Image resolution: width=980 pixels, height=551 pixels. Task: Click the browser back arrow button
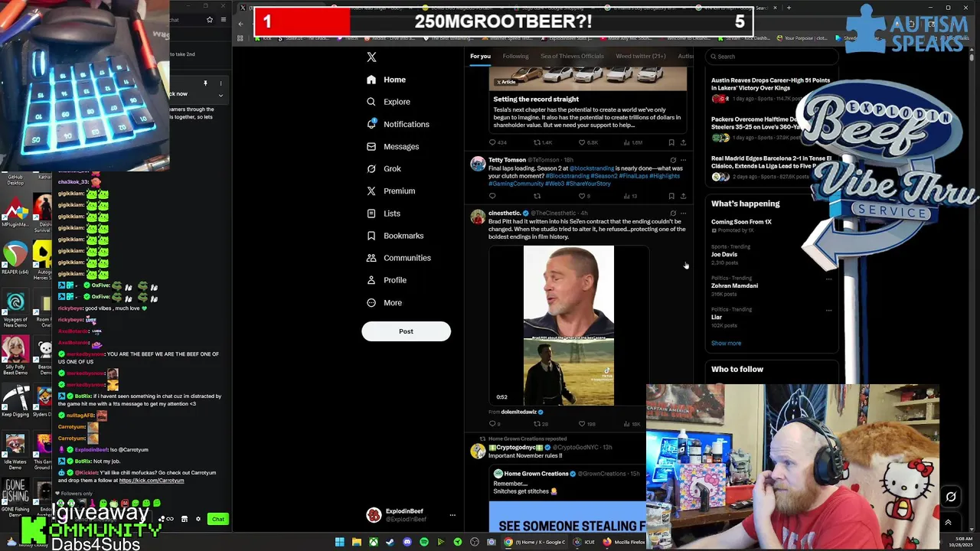coord(240,24)
